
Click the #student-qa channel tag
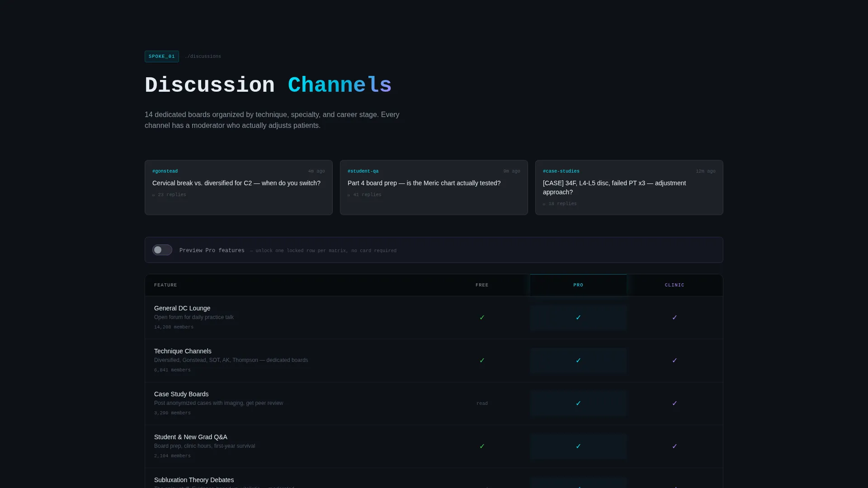(x=363, y=171)
